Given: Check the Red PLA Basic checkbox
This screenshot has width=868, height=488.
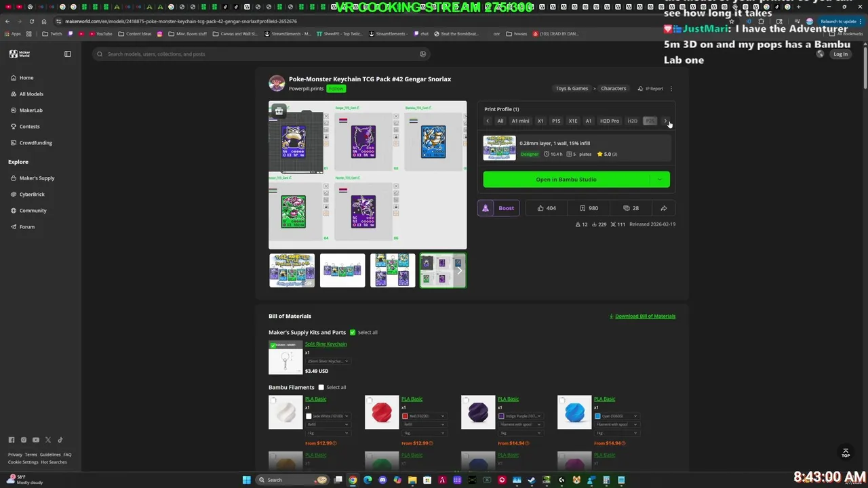Looking at the screenshot, I should pyautogui.click(x=370, y=401).
